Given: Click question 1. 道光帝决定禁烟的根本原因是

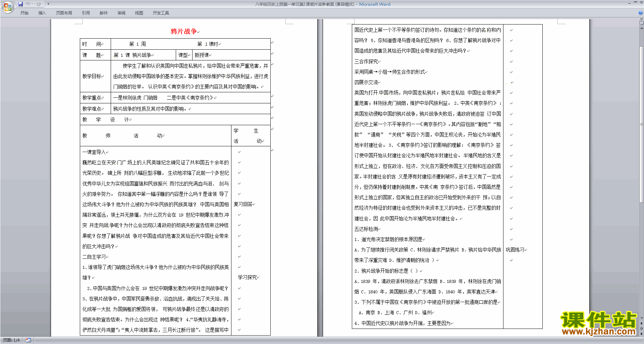Looking at the screenshot, I should [x=388, y=239].
